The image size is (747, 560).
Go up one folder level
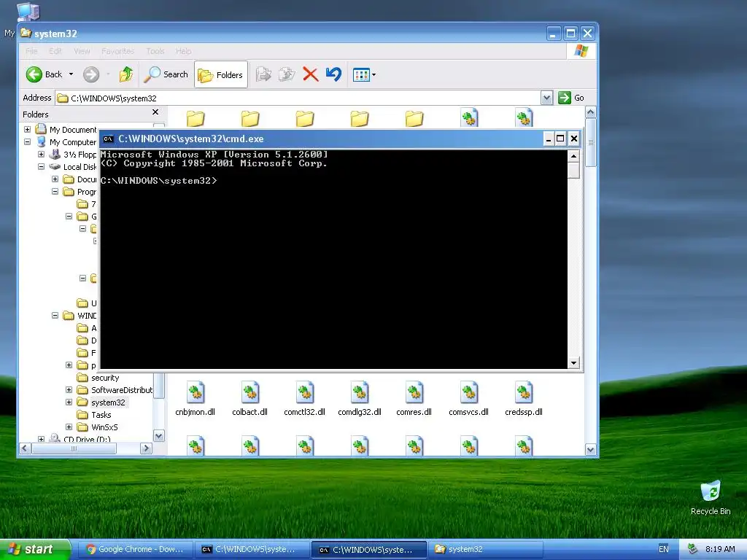126,74
